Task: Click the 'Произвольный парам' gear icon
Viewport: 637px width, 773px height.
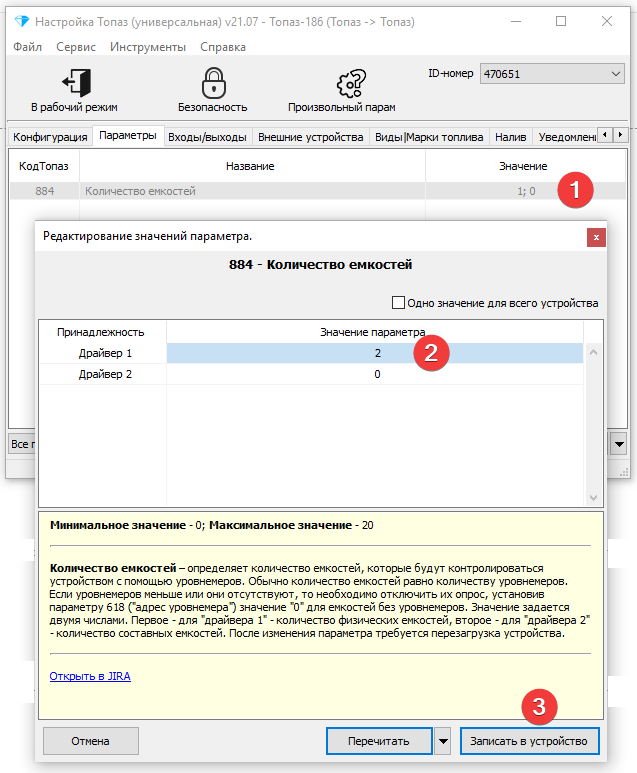Action: [351, 83]
